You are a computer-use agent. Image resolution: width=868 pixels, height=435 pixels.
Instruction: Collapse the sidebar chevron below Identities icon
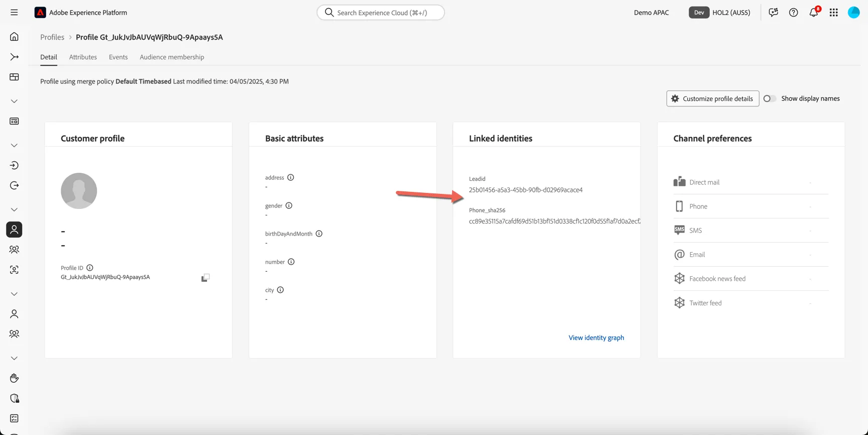pos(14,294)
